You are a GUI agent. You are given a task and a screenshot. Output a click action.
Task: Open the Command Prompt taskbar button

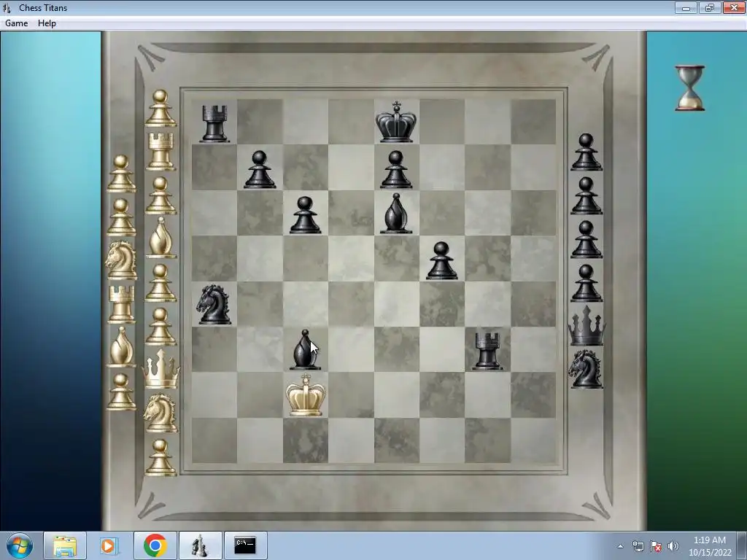pos(245,545)
